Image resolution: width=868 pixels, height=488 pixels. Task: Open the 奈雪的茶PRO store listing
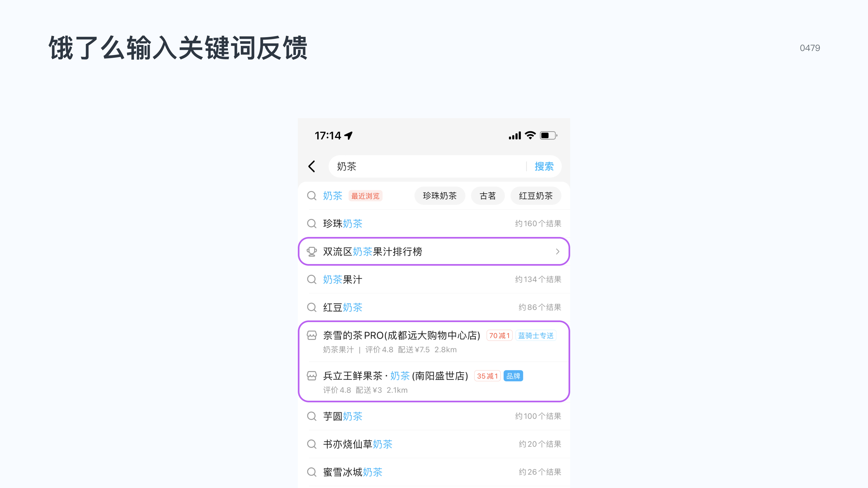tap(401, 335)
